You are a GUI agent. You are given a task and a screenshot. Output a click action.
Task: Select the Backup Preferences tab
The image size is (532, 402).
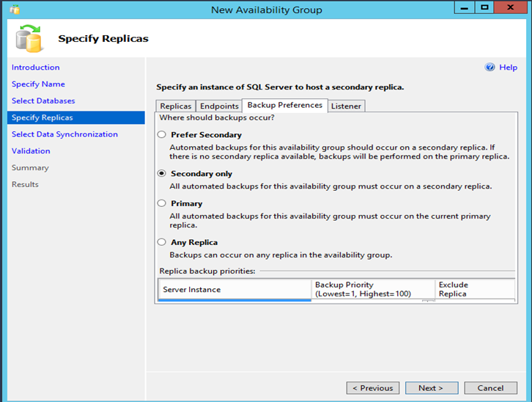point(284,106)
